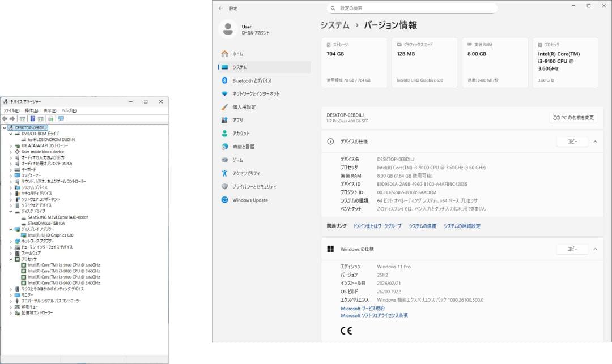612x364 pixels.
Task: Click the プライバシーとセキュリティ shield icon
Action: pos(224,186)
